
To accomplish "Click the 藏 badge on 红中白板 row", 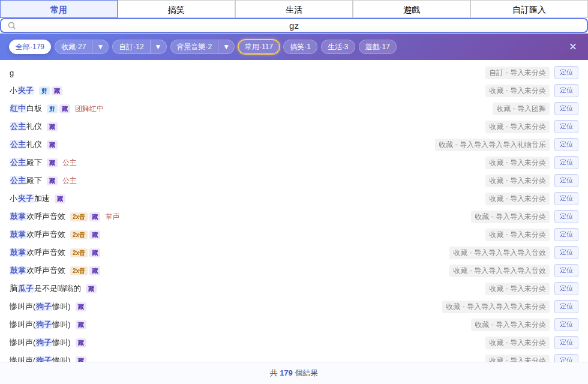I will tap(65, 109).
